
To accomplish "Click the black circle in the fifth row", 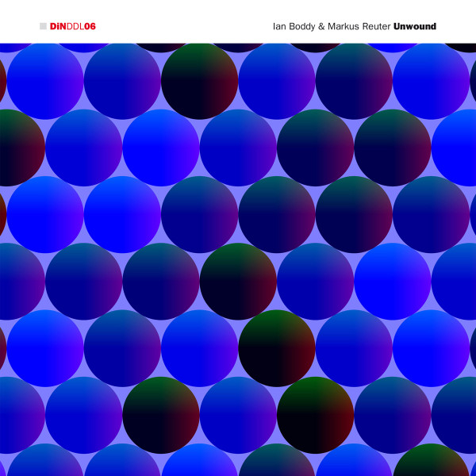I will pos(277,348).
